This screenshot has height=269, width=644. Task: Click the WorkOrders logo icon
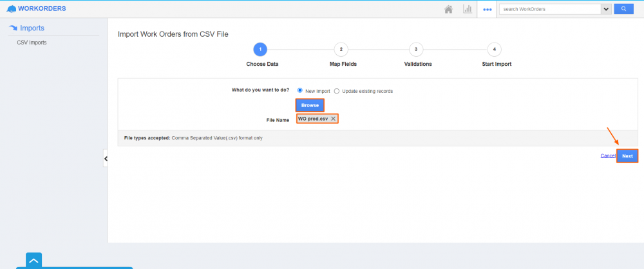point(11,9)
